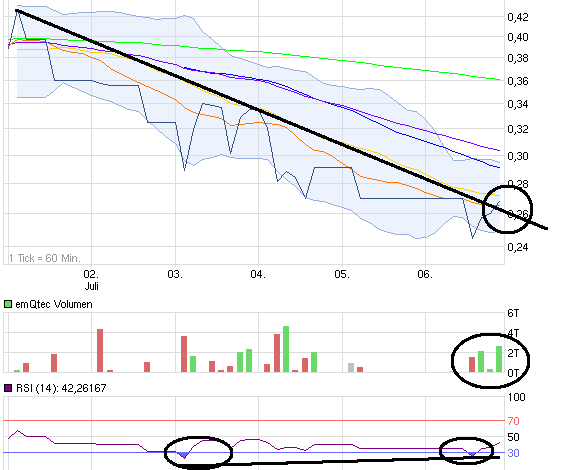561x470 pixels.
Task: Click the '04.' date axis label
Action: pyautogui.click(x=258, y=274)
